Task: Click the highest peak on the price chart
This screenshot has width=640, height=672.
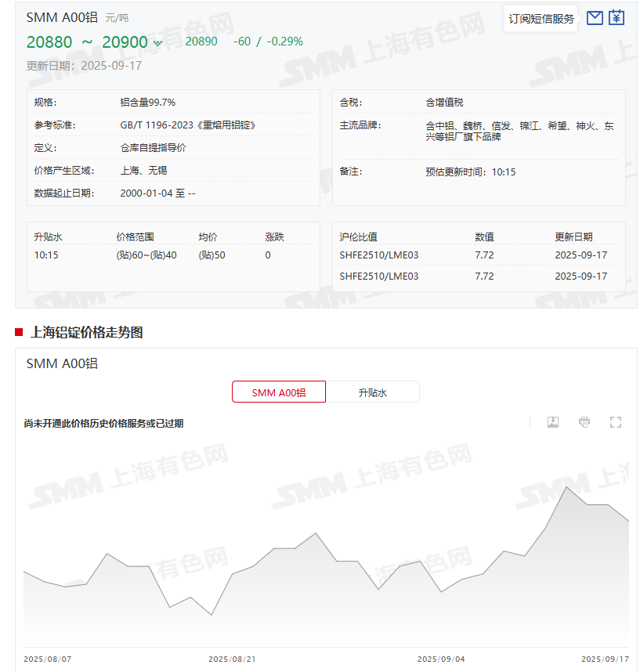Action: click(566, 487)
